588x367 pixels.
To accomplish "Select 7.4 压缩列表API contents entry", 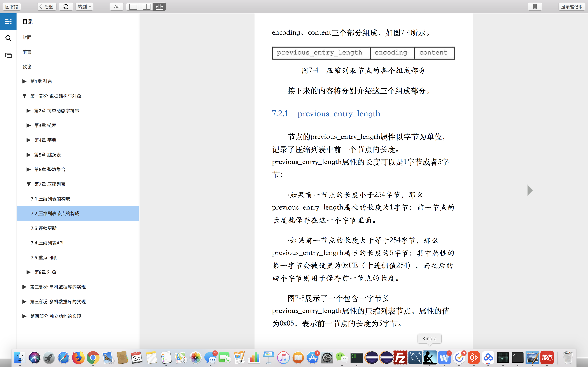I will [47, 243].
